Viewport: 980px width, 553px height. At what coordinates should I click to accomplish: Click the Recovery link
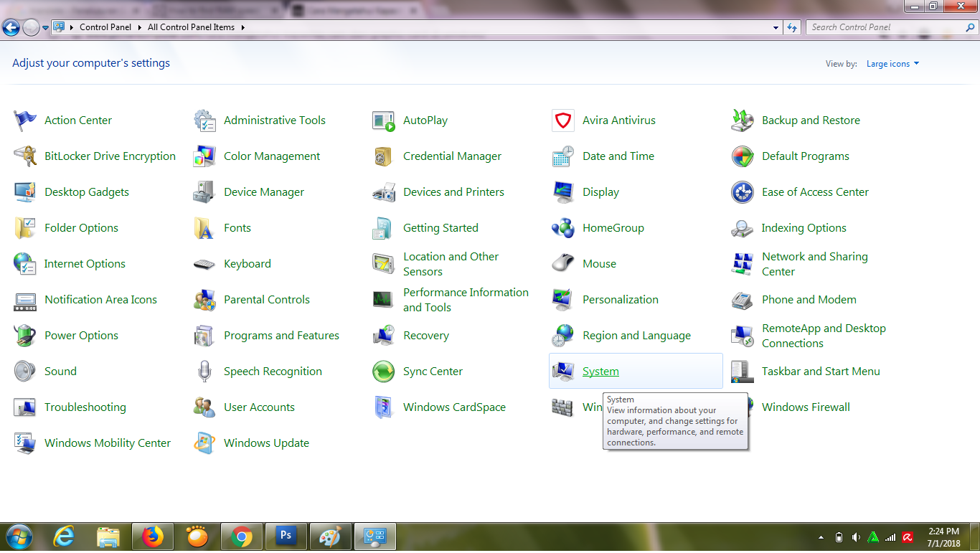[x=426, y=336]
